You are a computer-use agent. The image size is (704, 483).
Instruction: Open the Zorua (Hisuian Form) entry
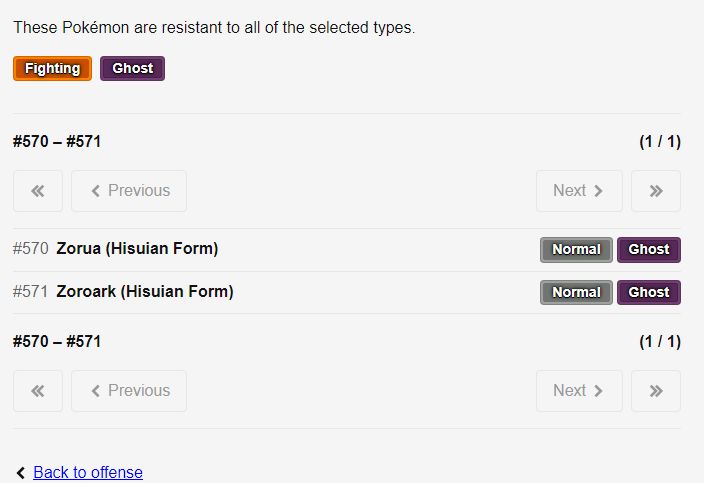click(x=137, y=249)
